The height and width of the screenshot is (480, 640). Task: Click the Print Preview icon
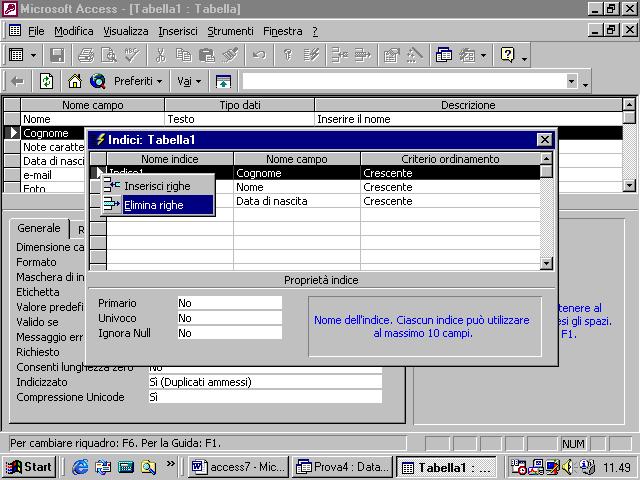coord(109,55)
